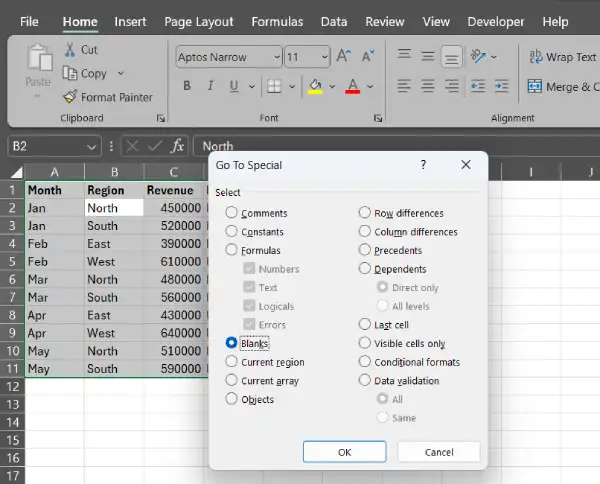Open the Clipboard dialog launcher
Viewport: 600px width, 484px height.
[x=161, y=119]
